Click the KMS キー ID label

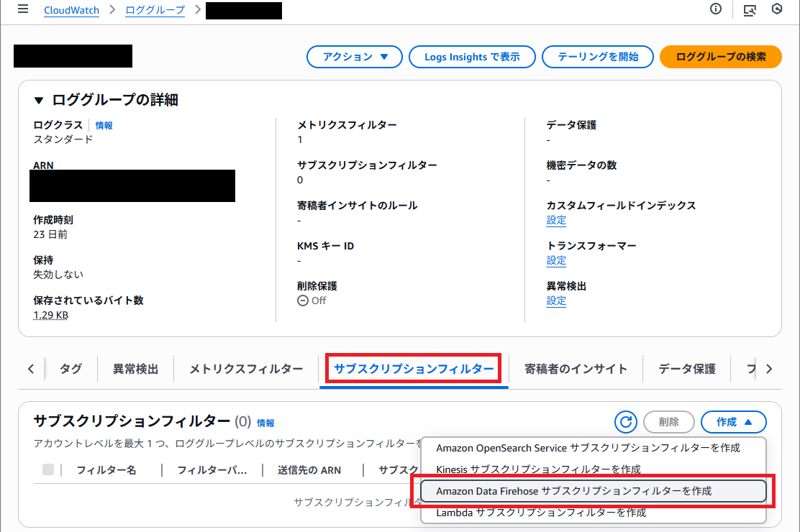tap(325, 246)
